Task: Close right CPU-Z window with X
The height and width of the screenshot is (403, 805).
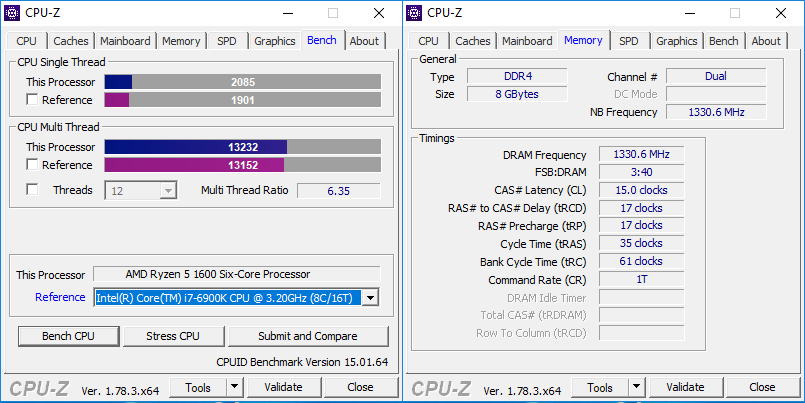Action: click(781, 13)
